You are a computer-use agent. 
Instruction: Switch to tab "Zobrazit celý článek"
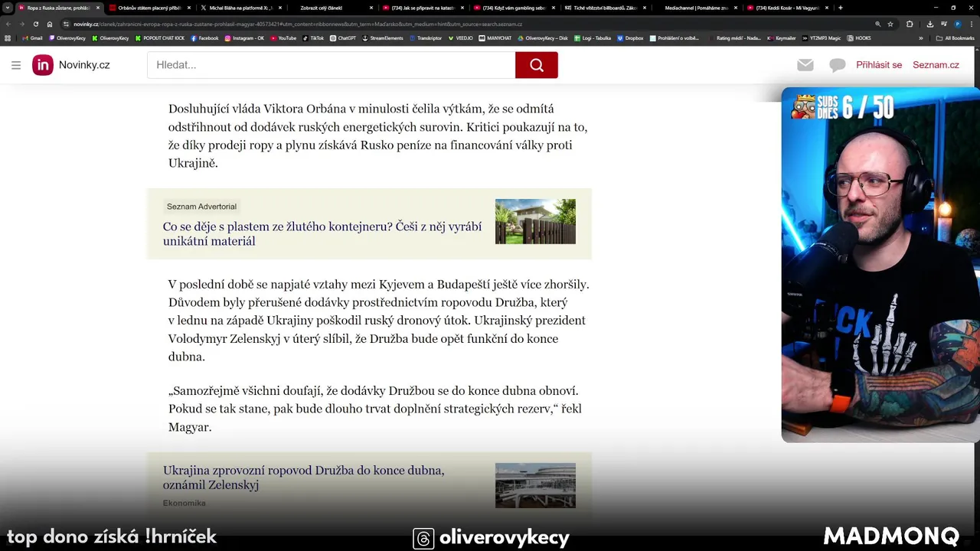pos(331,8)
